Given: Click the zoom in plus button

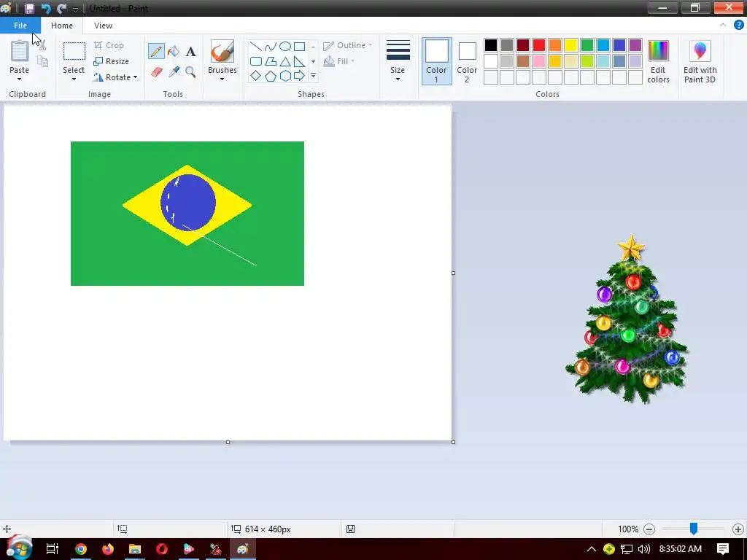Looking at the screenshot, I should click(x=738, y=529).
